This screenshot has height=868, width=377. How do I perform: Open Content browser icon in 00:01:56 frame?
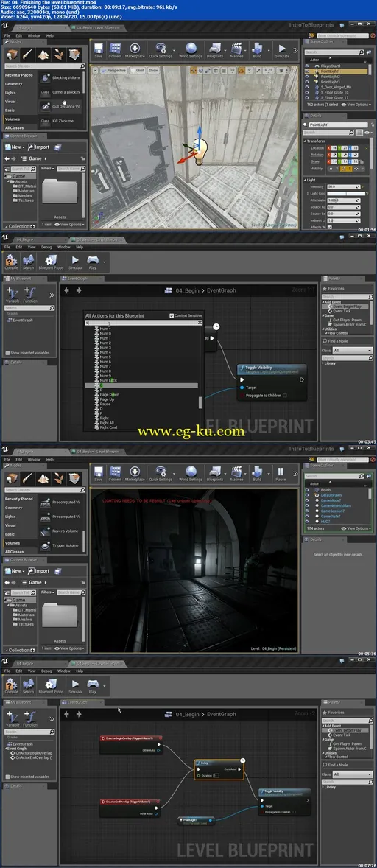pos(115,49)
